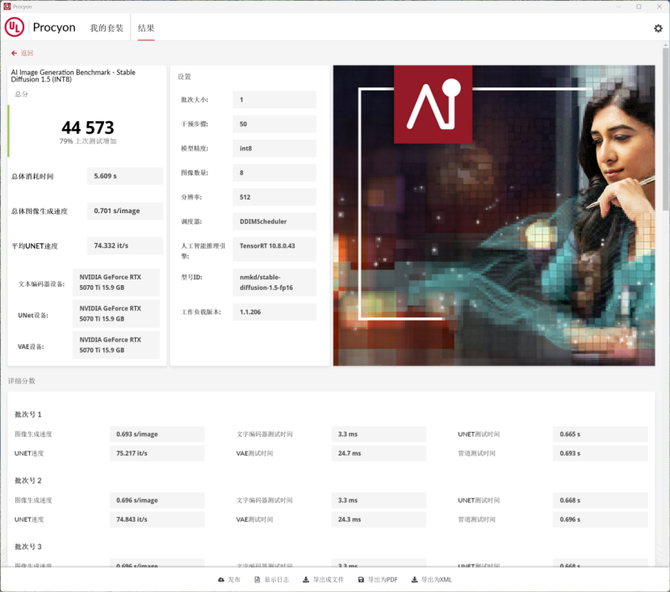Click the image count value 8
This screenshot has width=670, height=592.
[x=274, y=173]
